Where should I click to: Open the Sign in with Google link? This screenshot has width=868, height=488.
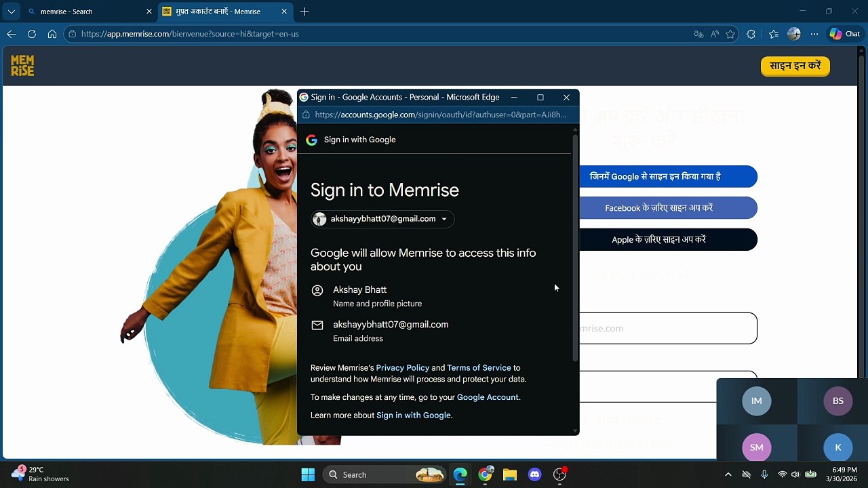(x=414, y=415)
